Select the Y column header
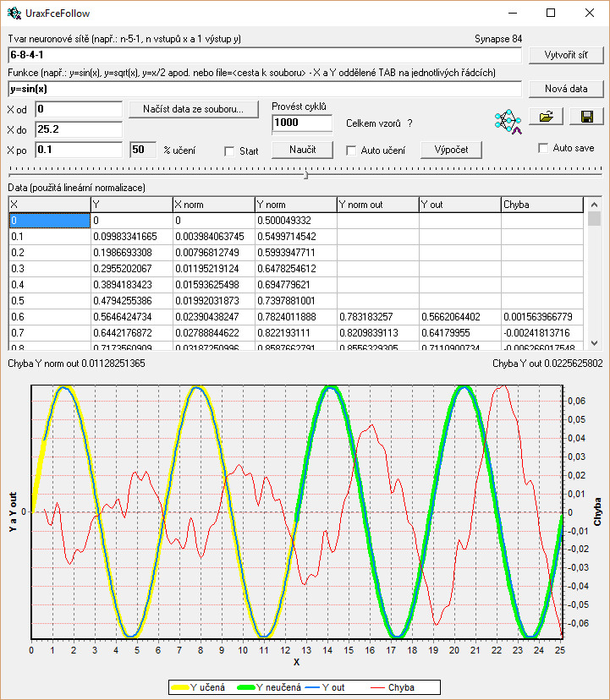This screenshot has width=610, height=700. 132,205
